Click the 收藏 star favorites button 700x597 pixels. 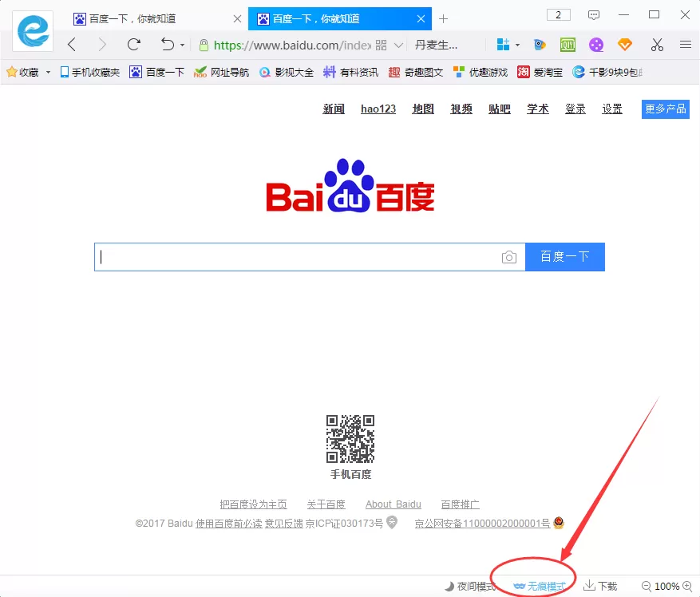(x=23, y=72)
